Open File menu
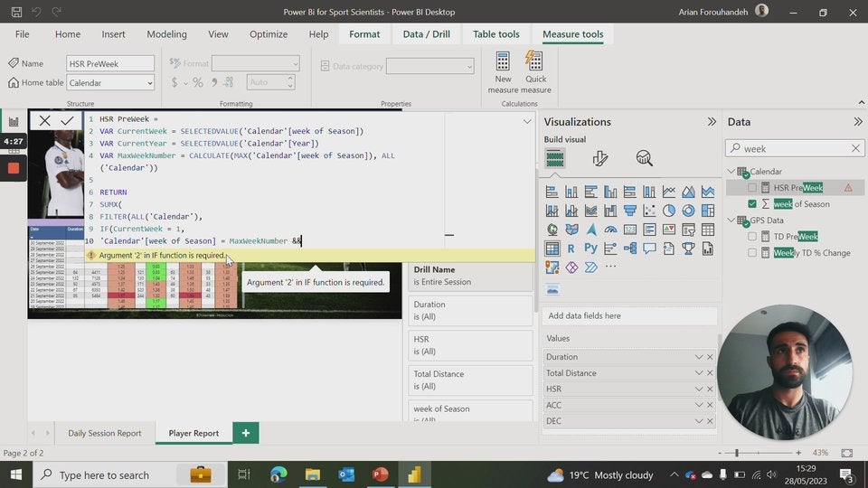 coord(22,34)
